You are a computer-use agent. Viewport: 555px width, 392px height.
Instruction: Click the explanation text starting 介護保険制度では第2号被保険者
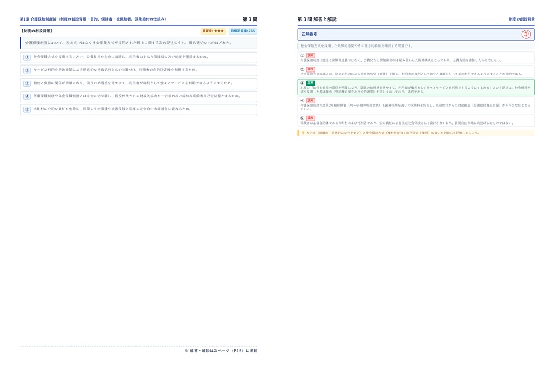[416, 107]
